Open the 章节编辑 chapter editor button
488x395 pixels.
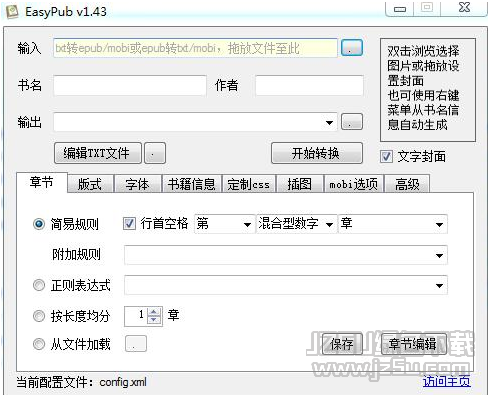point(413,344)
